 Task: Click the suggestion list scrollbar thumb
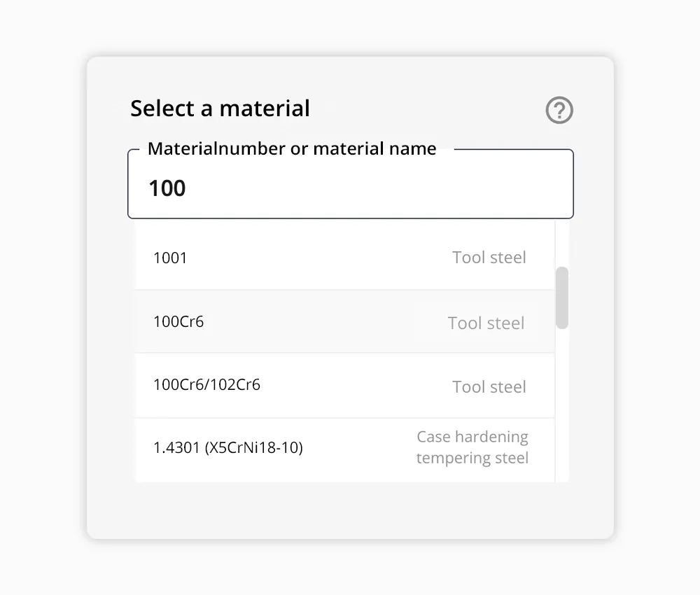562,297
